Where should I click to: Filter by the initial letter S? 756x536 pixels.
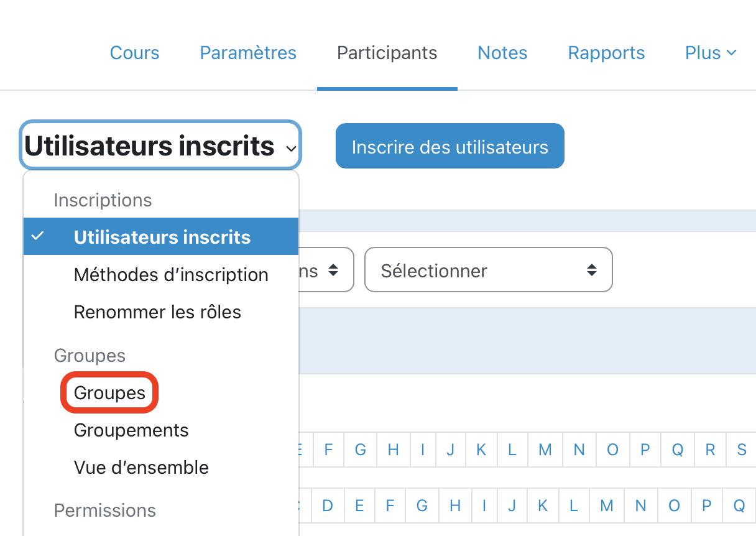[x=741, y=450]
